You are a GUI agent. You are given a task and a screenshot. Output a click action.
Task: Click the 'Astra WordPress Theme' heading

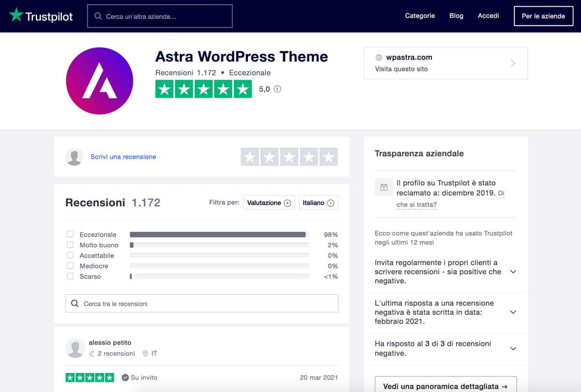click(242, 57)
